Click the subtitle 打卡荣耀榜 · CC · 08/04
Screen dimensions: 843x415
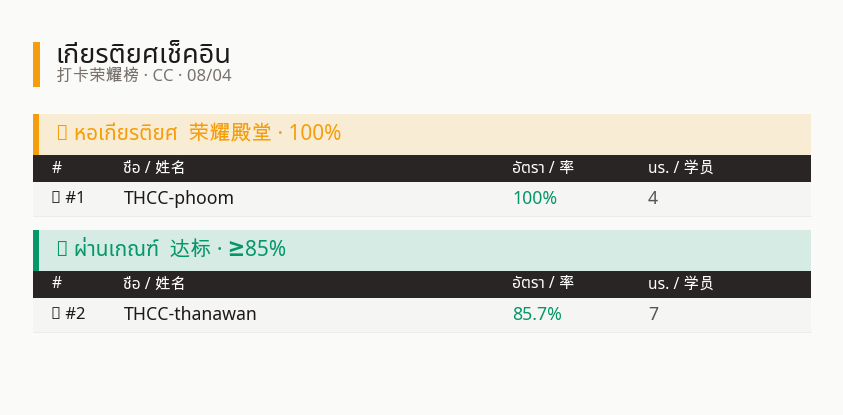(x=144, y=75)
